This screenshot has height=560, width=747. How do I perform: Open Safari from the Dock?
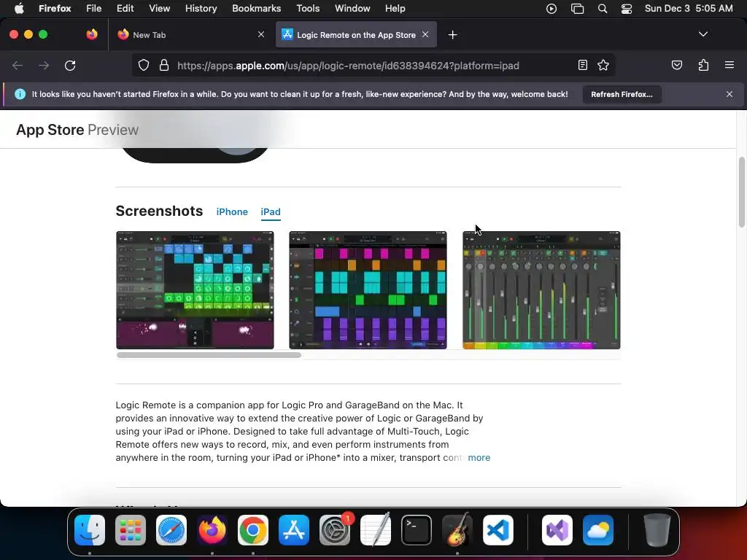click(x=171, y=530)
